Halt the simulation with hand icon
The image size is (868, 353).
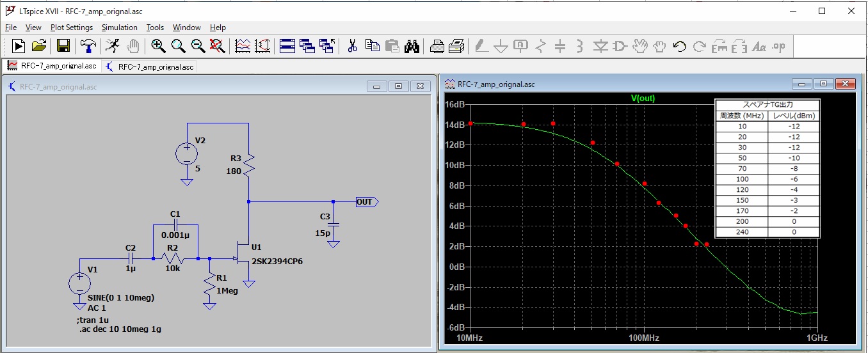tap(133, 46)
